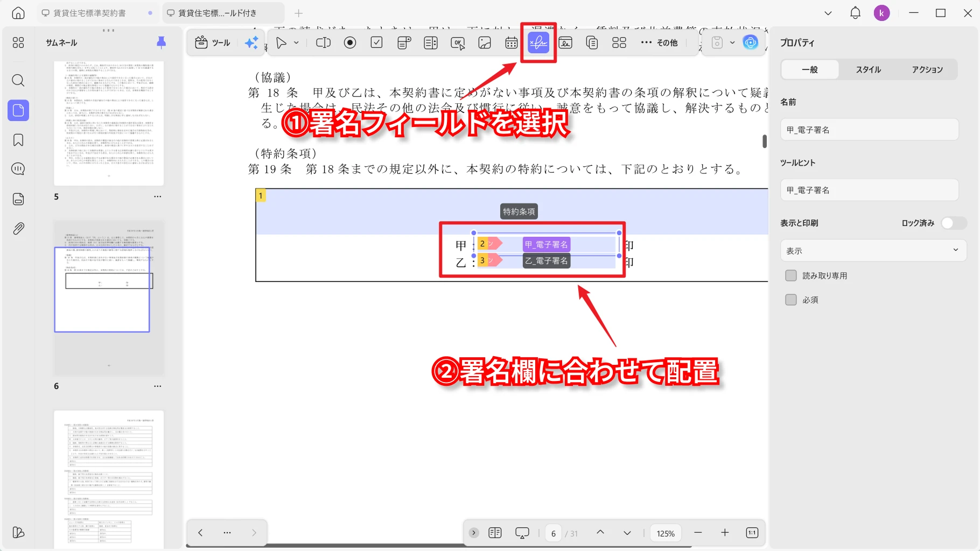
Task: Click the 1:1 actual size button
Action: point(752,533)
